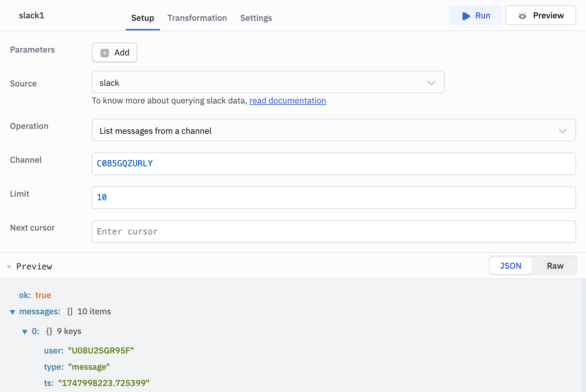The height and width of the screenshot is (392, 586).
Task: Select the Setup tab
Action: [x=143, y=18]
